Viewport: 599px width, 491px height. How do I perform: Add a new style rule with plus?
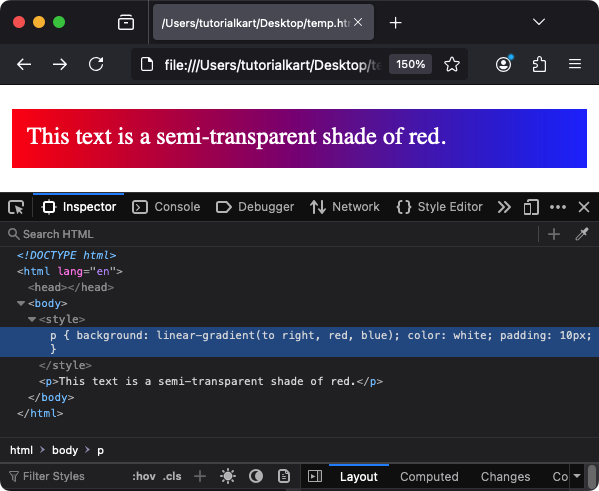tap(200, 476)
